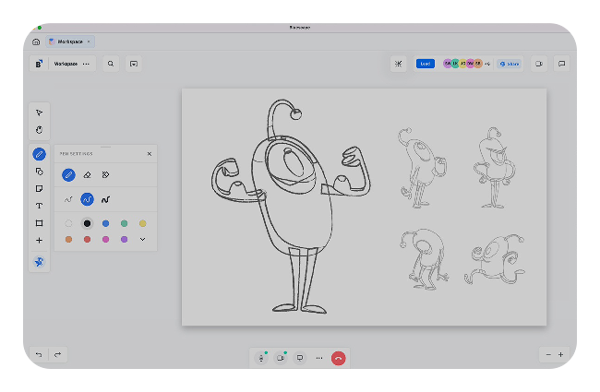Screen dimensions: 600x392
Task: Pick the red color swatch
Action: 87,239
